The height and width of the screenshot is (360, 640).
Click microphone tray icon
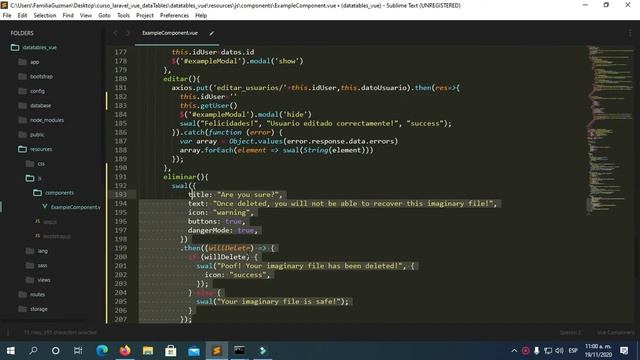click(x=537, y=351)
